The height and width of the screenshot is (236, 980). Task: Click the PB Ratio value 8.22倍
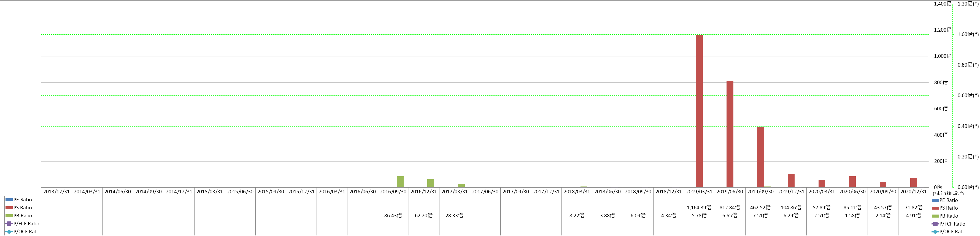click(x=577, y=215)
